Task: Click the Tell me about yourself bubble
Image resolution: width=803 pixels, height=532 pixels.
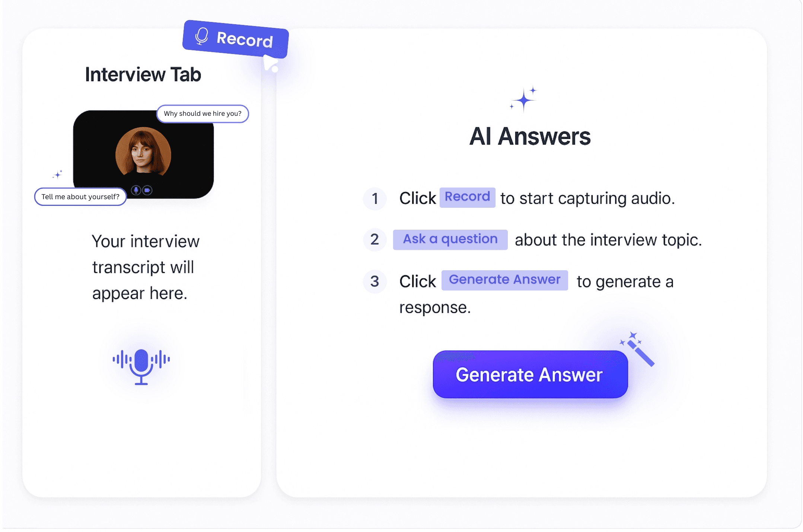Action: pyautogui.click(x=80, y=197)
